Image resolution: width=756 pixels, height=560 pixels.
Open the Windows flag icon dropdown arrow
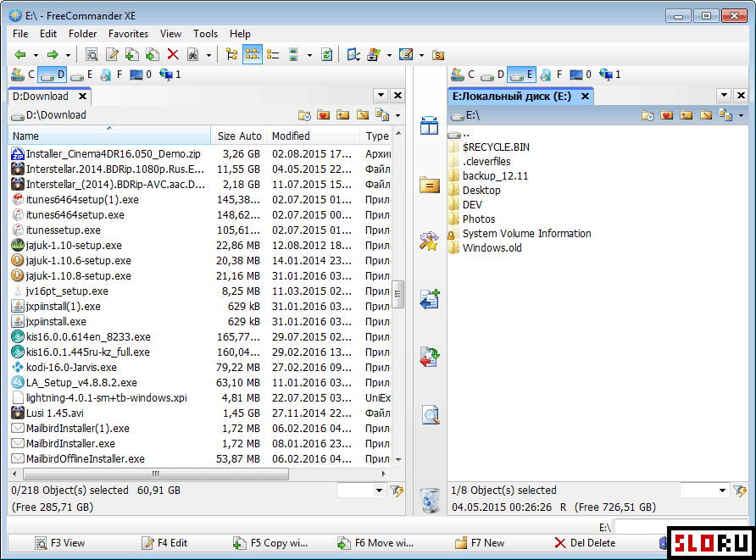click(389, 55)
